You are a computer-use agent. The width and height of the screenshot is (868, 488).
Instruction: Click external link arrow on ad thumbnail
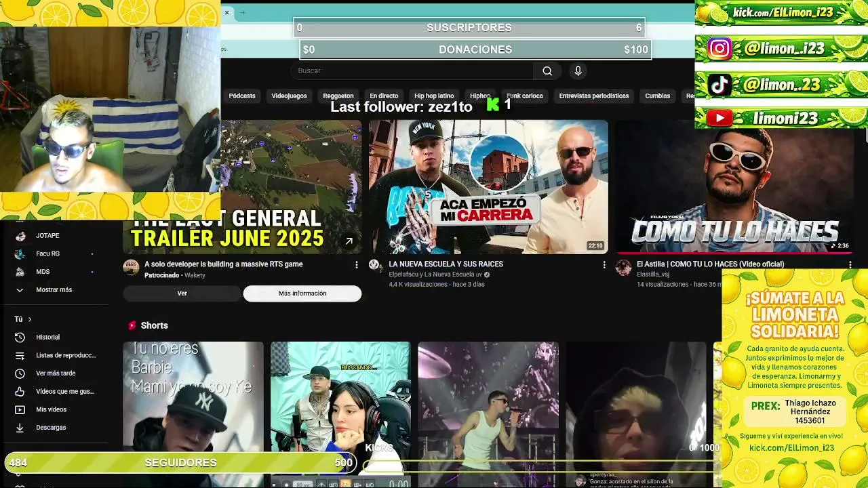[349, 241]
